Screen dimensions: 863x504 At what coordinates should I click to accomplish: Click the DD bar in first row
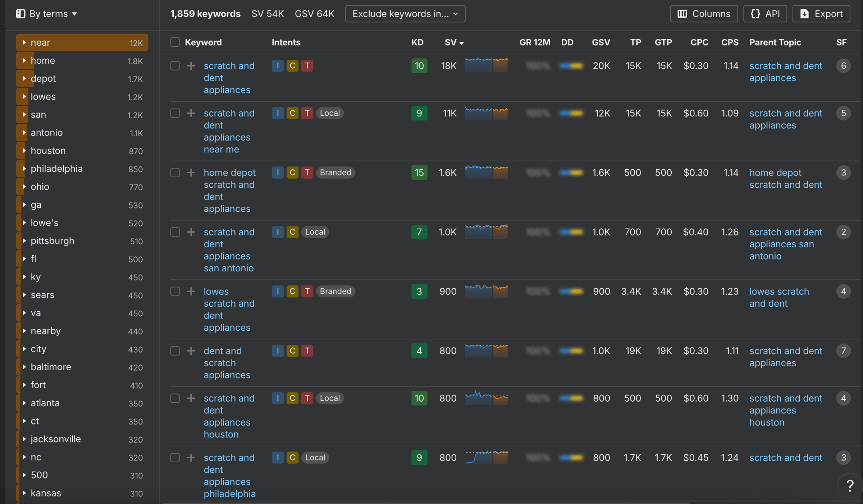[571, 66]
